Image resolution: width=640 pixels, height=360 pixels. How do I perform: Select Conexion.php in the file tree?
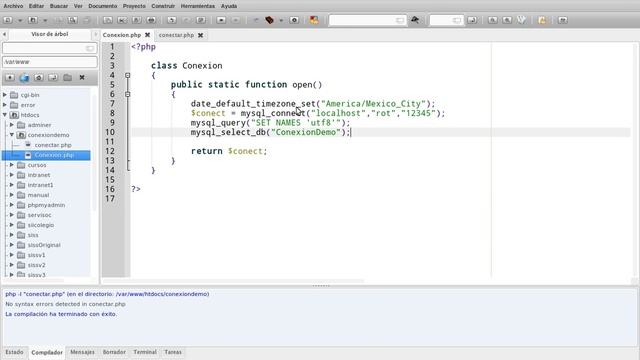[54, 155]
